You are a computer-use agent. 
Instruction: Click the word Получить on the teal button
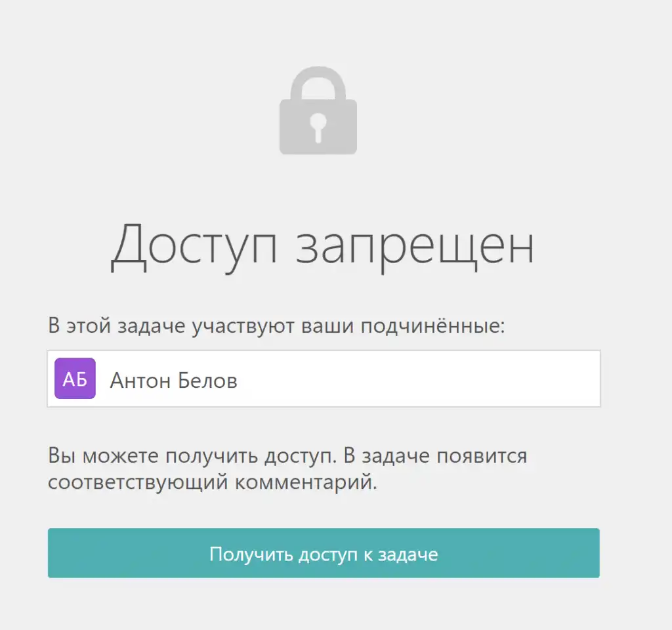pyautogui.click(x=251, y=554)
